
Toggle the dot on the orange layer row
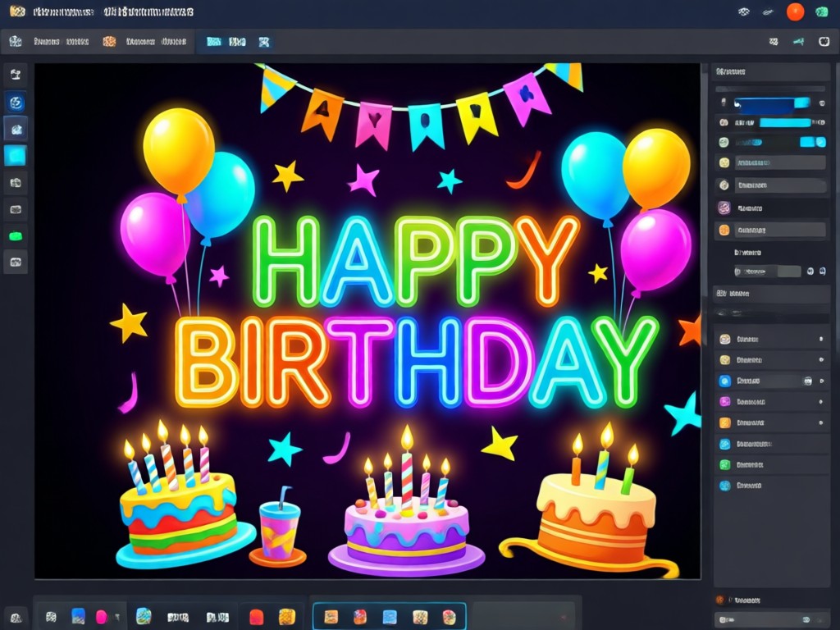pyautogui.click(x=820, y=422)
